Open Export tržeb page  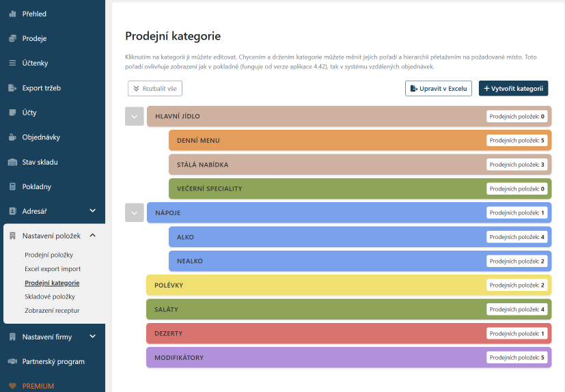[42, 88]
